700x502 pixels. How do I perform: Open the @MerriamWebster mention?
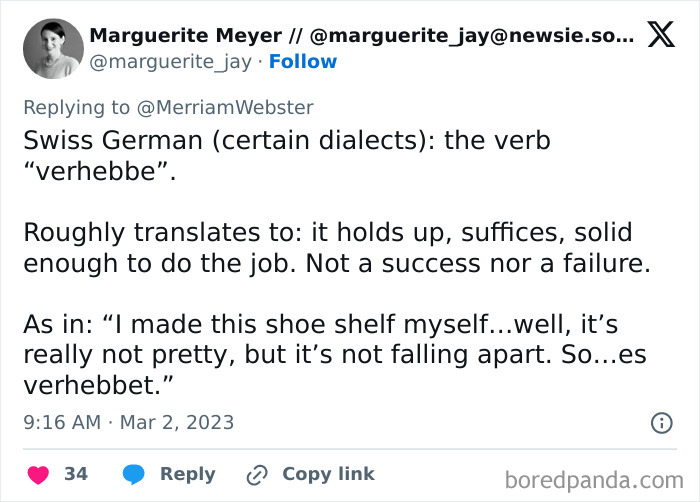(x=229, y=108)
